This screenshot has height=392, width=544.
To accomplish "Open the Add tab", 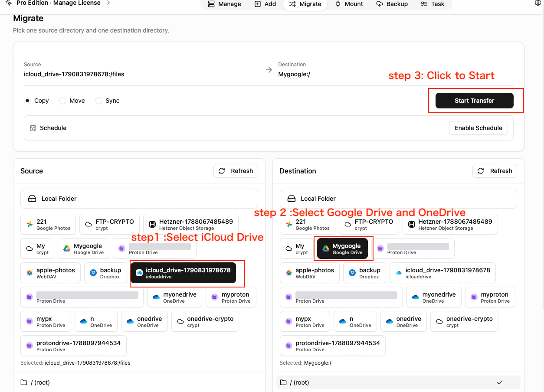I will pos(265,4).
